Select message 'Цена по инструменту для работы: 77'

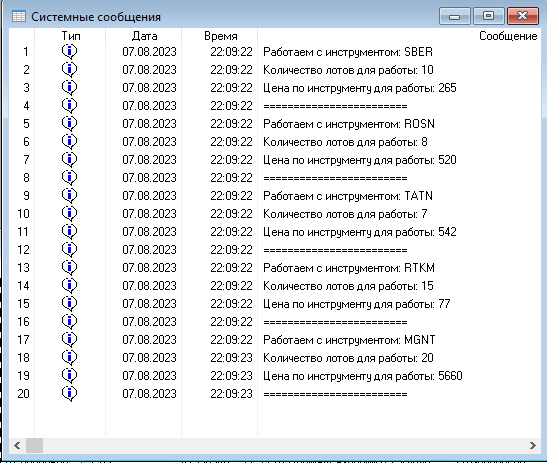point(357,304)
